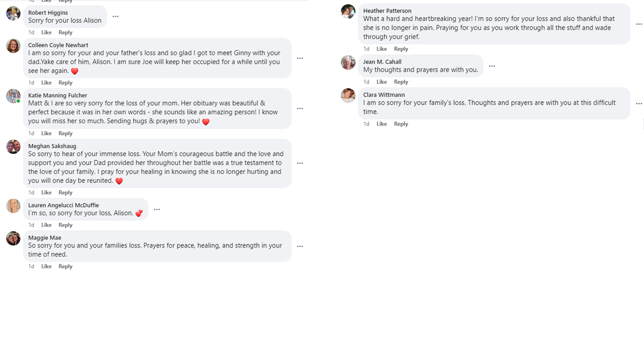Click the 1d timestamp under Clara Wittmann's comment
The image size is (644, 362).
tap(366, 124)
